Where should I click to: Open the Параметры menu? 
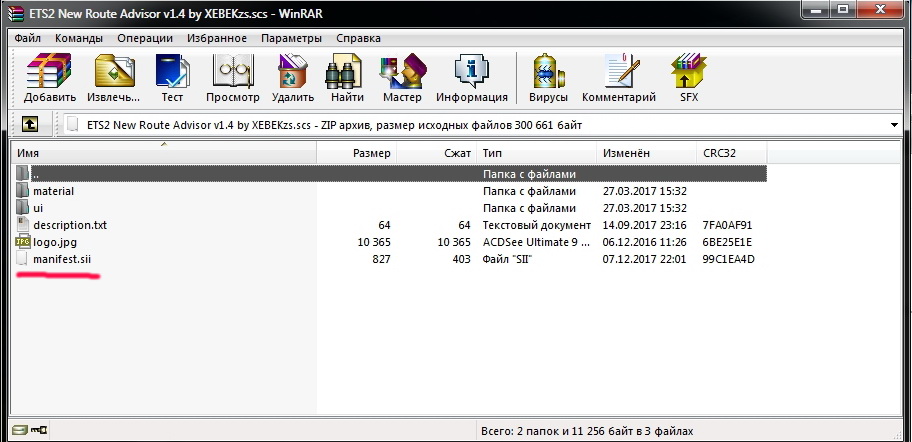[x=291, y=38]
